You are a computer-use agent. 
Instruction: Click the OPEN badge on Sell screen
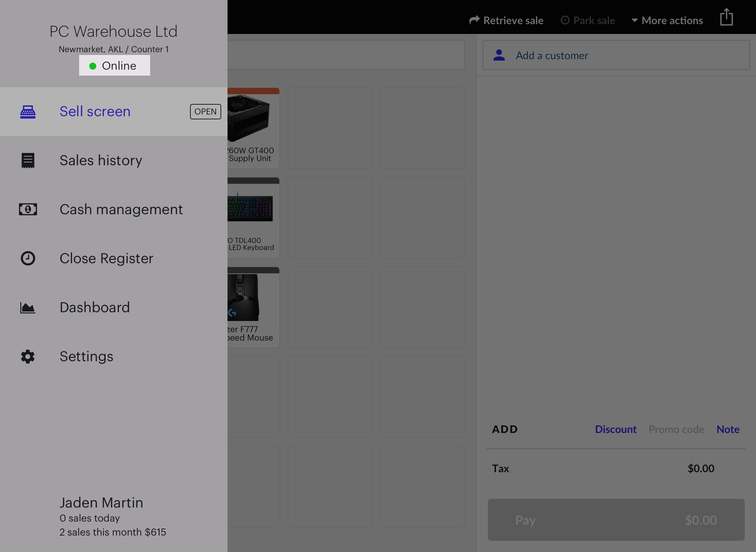click(x=205, y=112)
